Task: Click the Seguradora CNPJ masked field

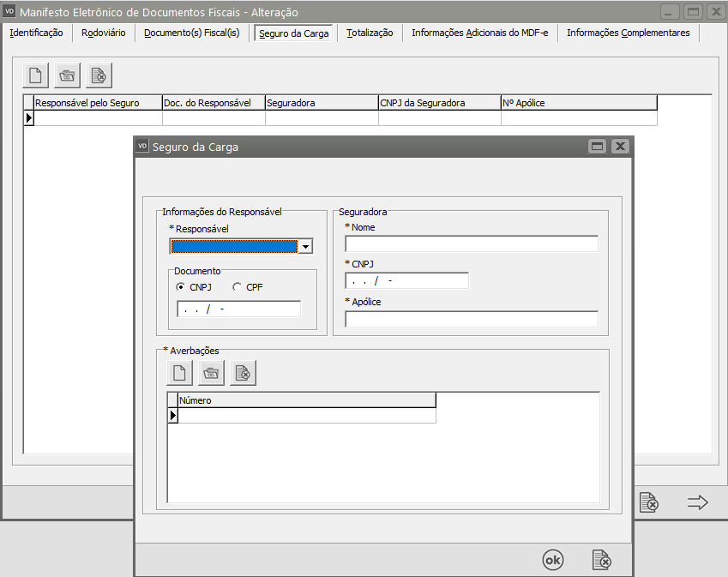Action: 406,281
